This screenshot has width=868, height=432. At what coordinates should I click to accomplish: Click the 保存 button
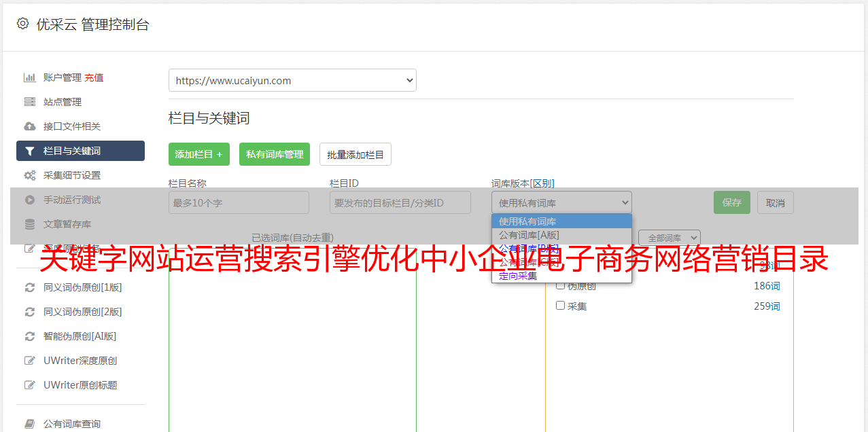pos(732,202)
